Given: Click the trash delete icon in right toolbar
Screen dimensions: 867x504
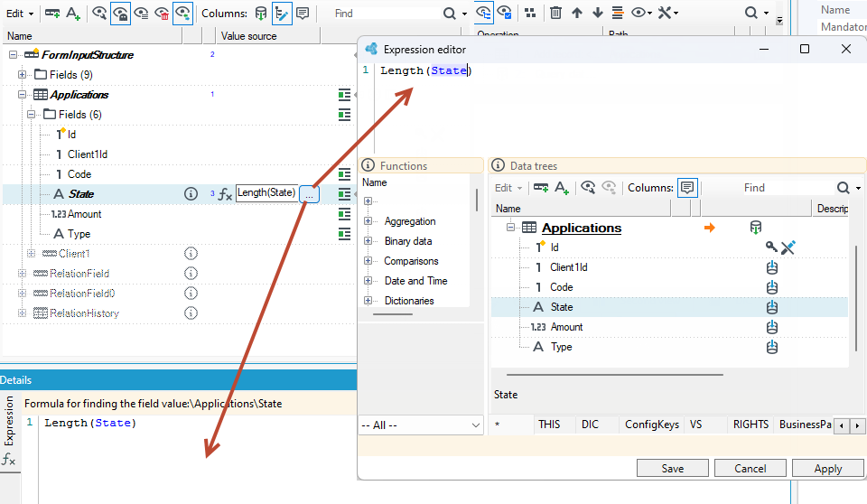Looking at the screenshot, I should tap(555, 14).
